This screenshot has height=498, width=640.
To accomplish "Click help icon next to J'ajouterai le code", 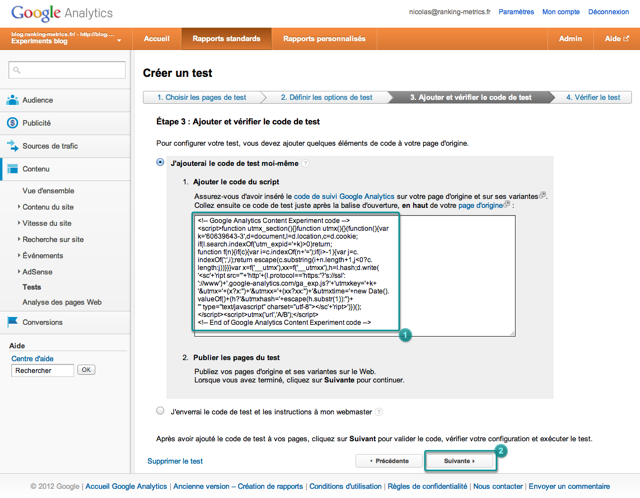I will point(305,163).
